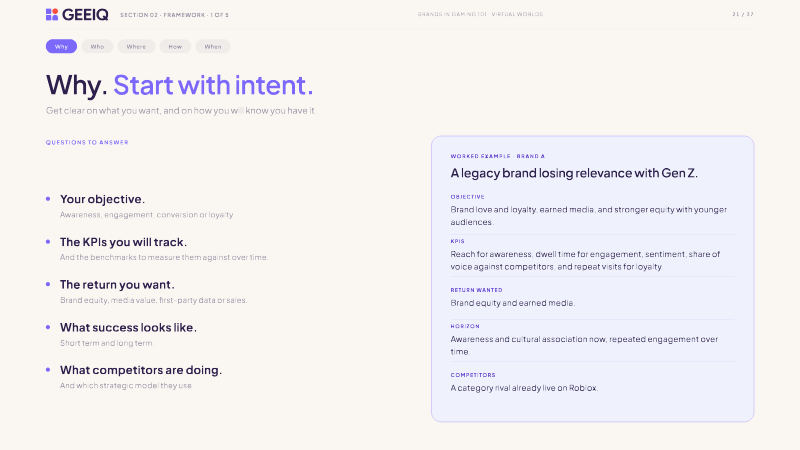Click the page number indicator
This screenshot has width=800, height=450.
click(743, 14)
